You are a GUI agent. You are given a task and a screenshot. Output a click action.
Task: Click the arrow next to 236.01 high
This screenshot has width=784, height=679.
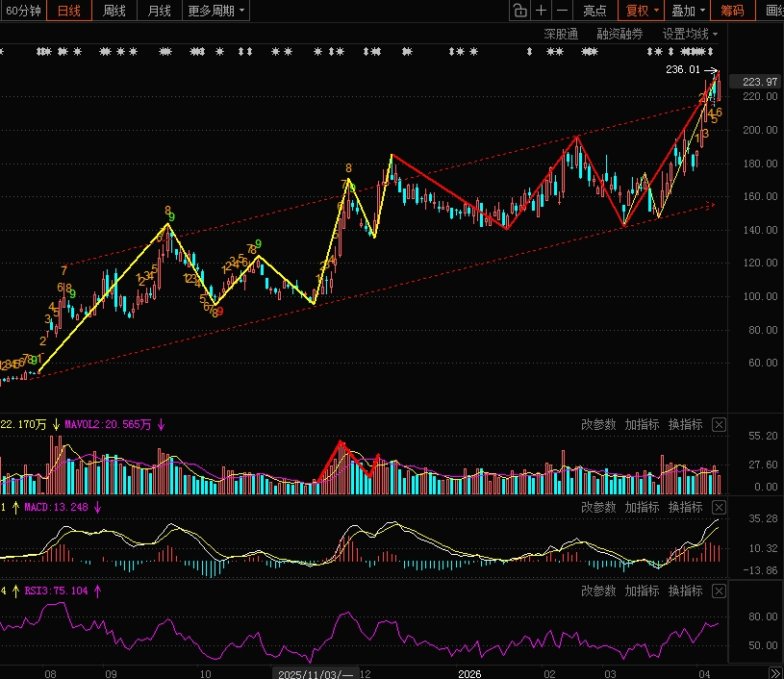coord(712,70)
